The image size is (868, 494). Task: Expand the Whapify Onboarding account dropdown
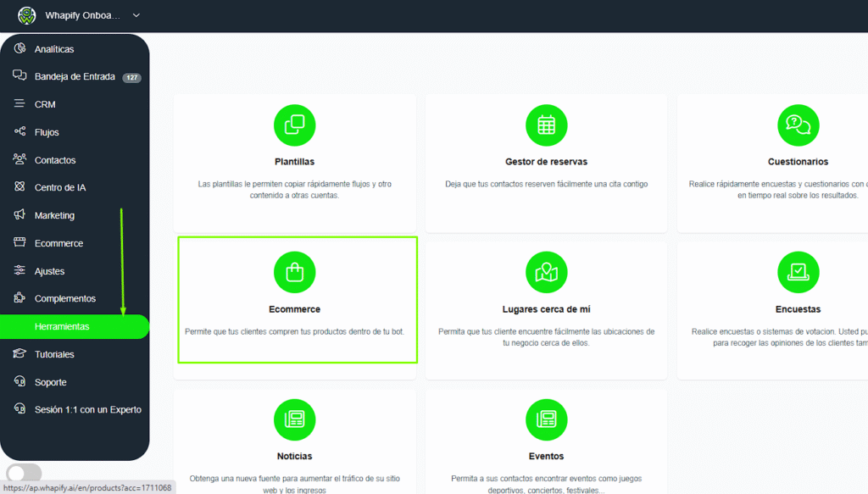point(136,15)
